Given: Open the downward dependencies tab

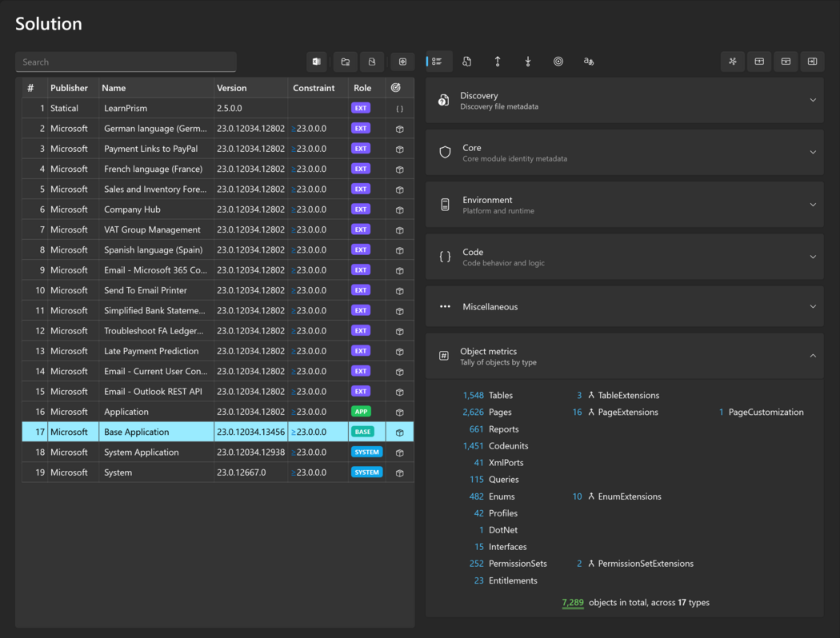Looking at the screenshot, I should click(x=528, y=62).
